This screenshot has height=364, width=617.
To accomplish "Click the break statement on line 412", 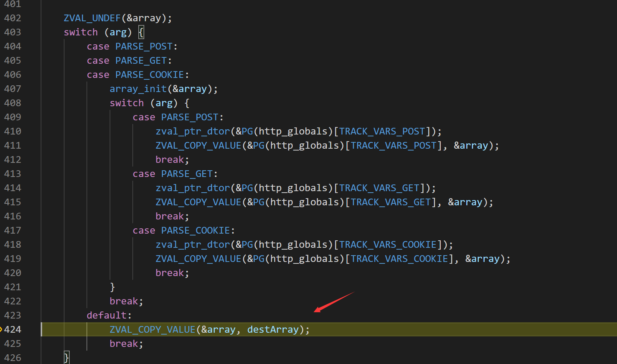I will (172, 159).
